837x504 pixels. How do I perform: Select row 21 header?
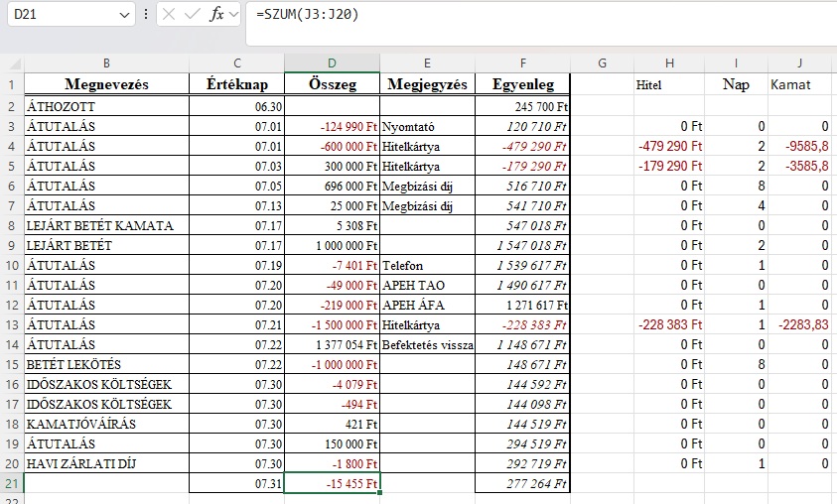point(12,483)
